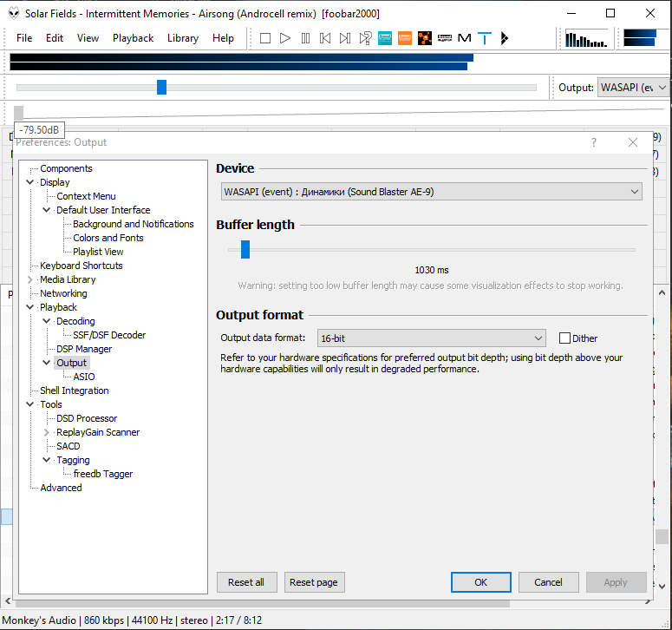Collapse the Playback tree node
672x630 pixels.
pos(30,307)
